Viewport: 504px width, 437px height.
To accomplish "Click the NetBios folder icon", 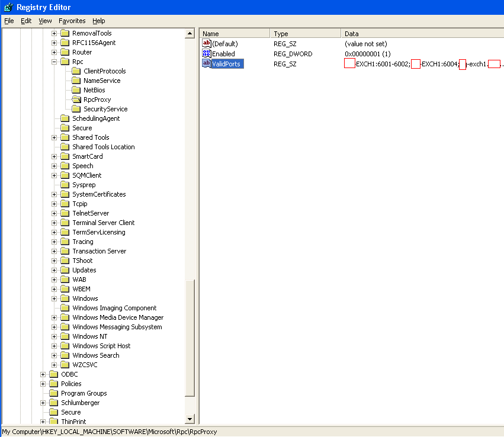I will 76,90.
